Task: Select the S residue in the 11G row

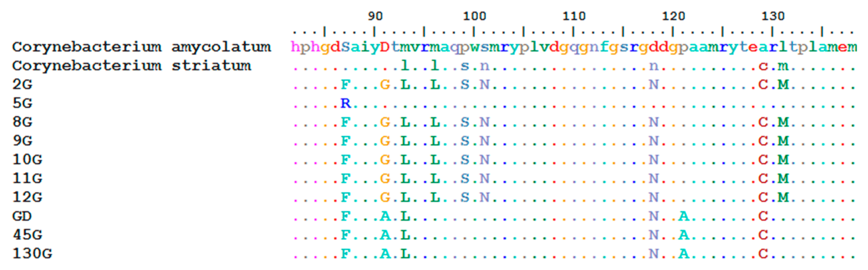Action: 465,179
